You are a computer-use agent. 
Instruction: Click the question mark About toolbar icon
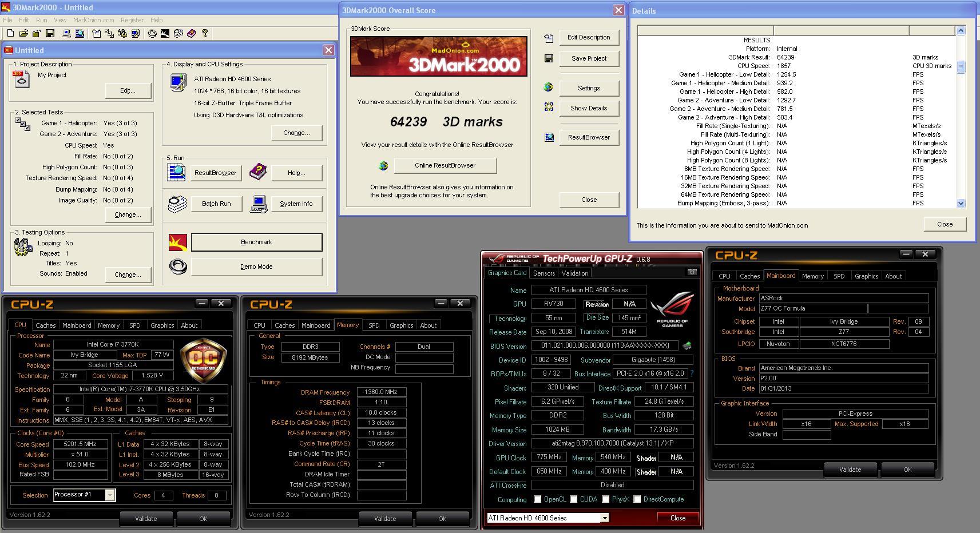pyautogui.click(x=204, y=34)
